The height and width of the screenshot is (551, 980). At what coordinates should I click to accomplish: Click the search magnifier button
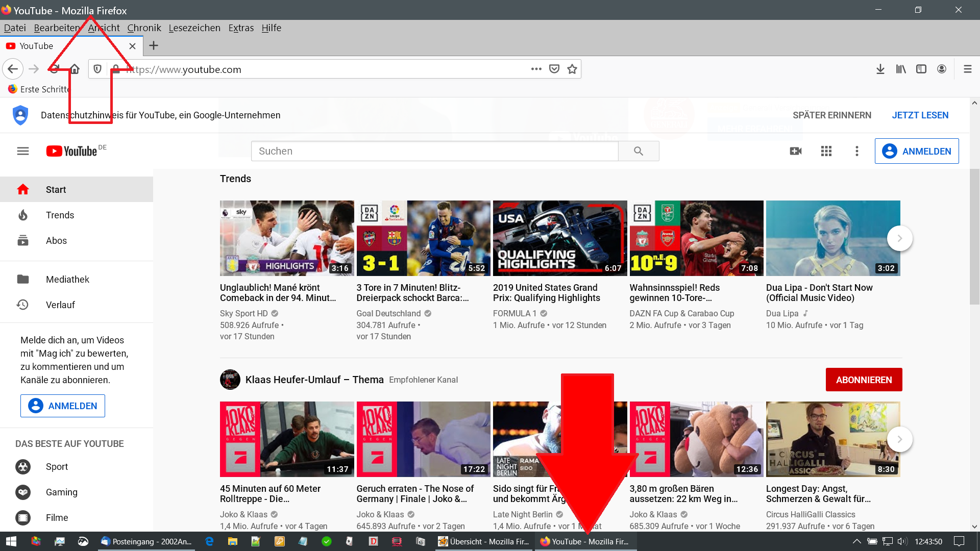click(x=639, y=151)
